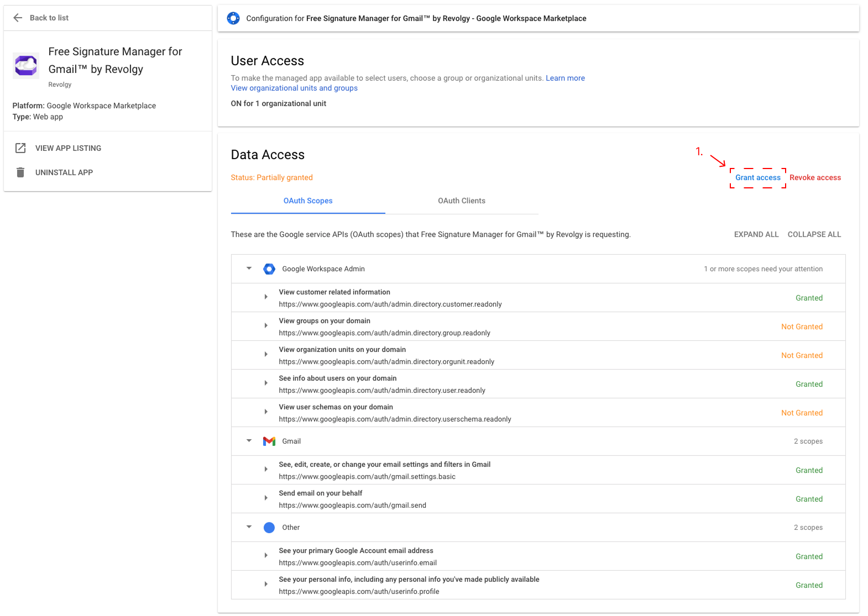Screen dimensions: 868x616
Task: Click the Google Workspace Admin hexagon icon
Action: (x=269, y=269)
